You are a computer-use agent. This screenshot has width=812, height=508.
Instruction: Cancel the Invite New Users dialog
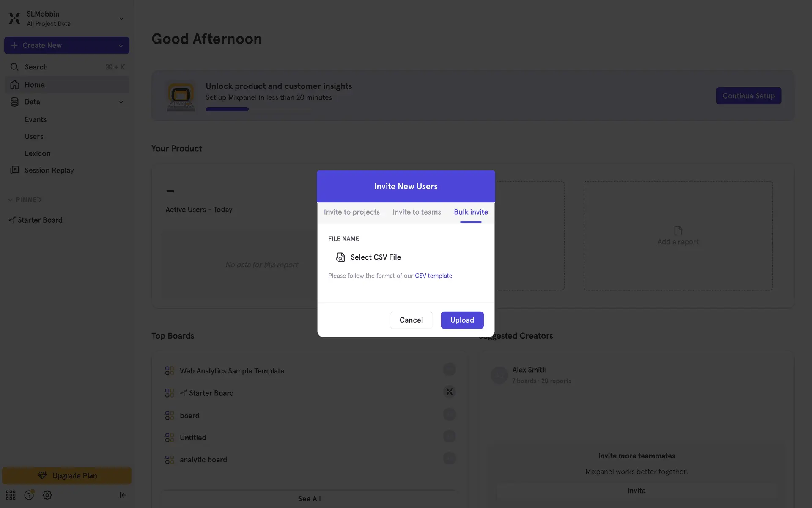tap(411, 320)
